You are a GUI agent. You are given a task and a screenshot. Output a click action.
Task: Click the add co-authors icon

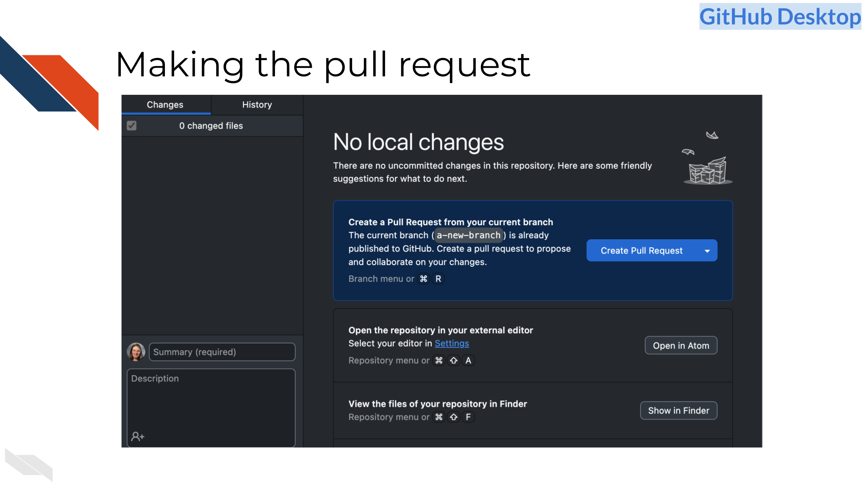pyautogui.click(x=137, y=436)
